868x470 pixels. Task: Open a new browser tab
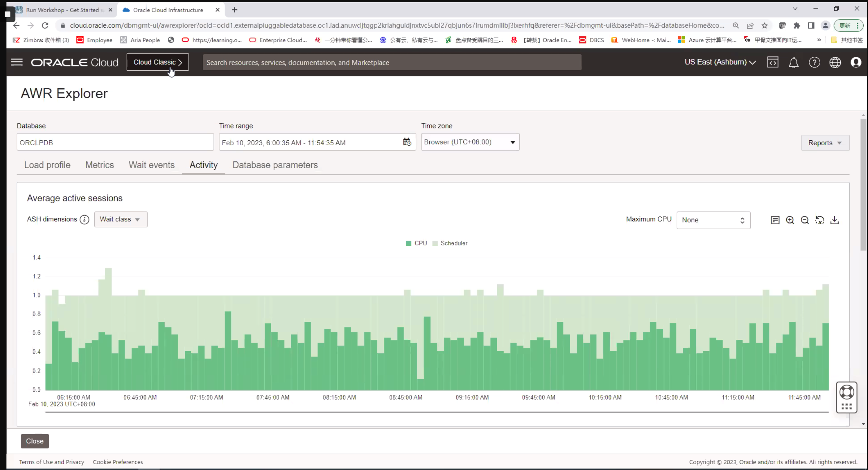(x=235, y=10)
